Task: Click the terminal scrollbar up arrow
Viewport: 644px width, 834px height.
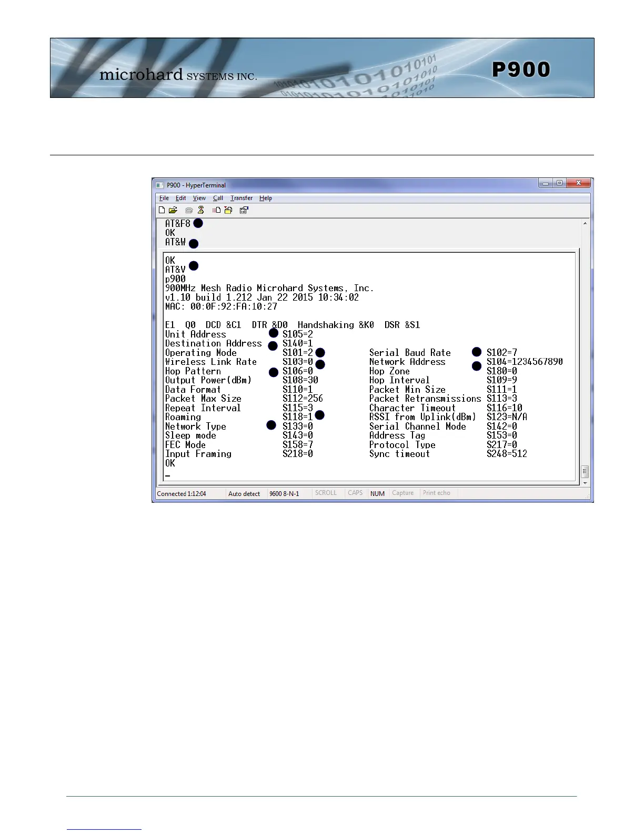Action: pyautogui.click(x=585, y=224)
